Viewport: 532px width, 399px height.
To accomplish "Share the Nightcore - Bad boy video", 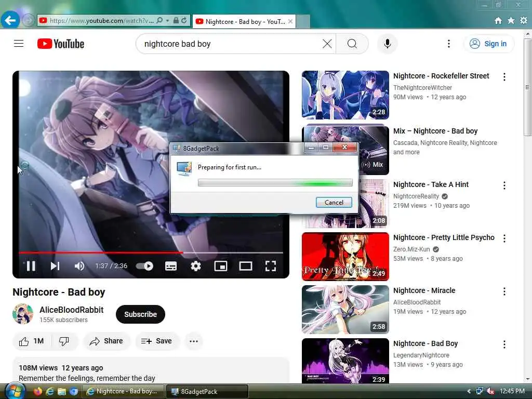I will point(107,341).
